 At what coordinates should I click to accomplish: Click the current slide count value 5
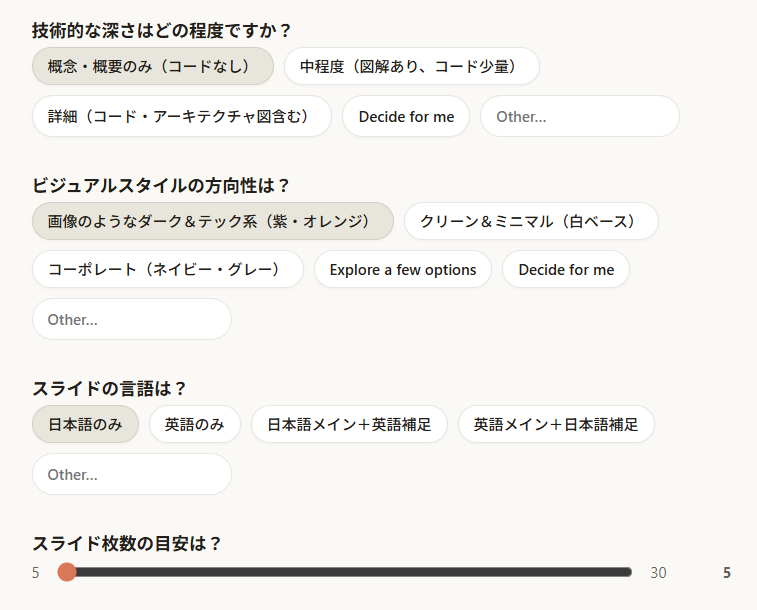pyautogui.click(x=727, y=573)
